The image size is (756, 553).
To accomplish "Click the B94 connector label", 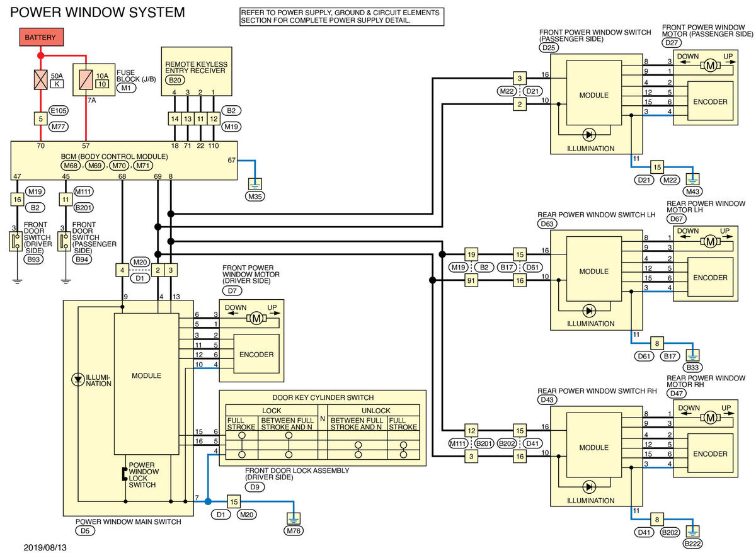I will coord(82,259).
